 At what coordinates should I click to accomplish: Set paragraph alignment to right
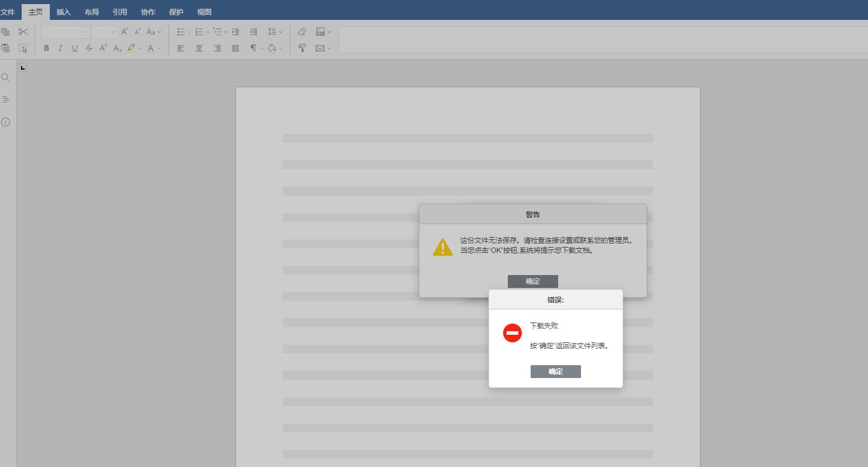[217, 48]
